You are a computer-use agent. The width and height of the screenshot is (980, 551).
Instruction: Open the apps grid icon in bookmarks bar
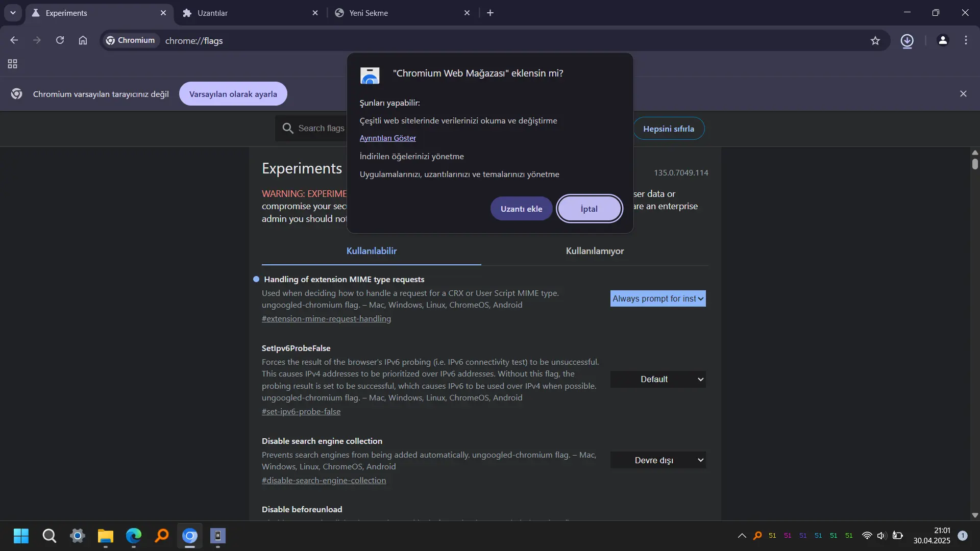13,64
